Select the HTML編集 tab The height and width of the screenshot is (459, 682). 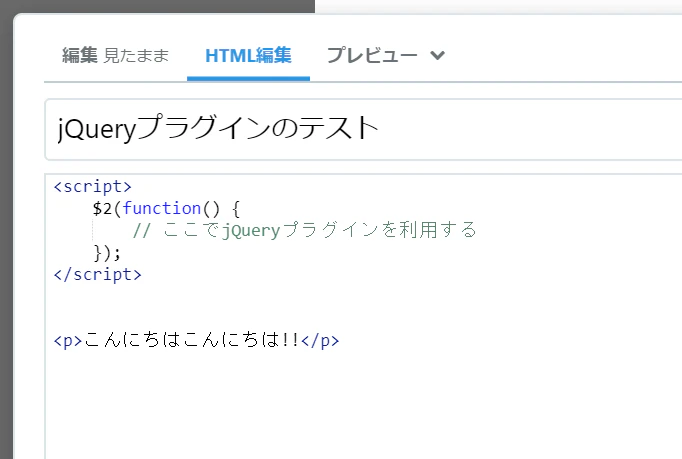(248, 56)
